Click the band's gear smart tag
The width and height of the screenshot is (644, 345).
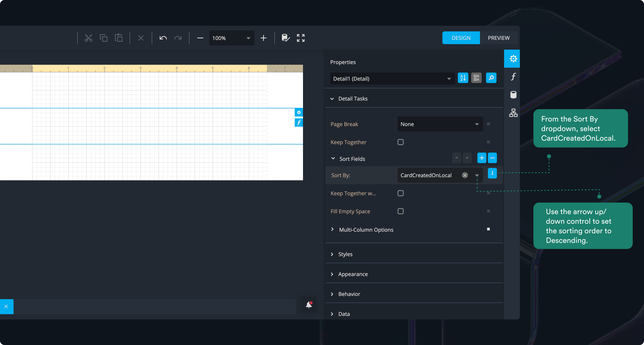[x=299, y=112]
